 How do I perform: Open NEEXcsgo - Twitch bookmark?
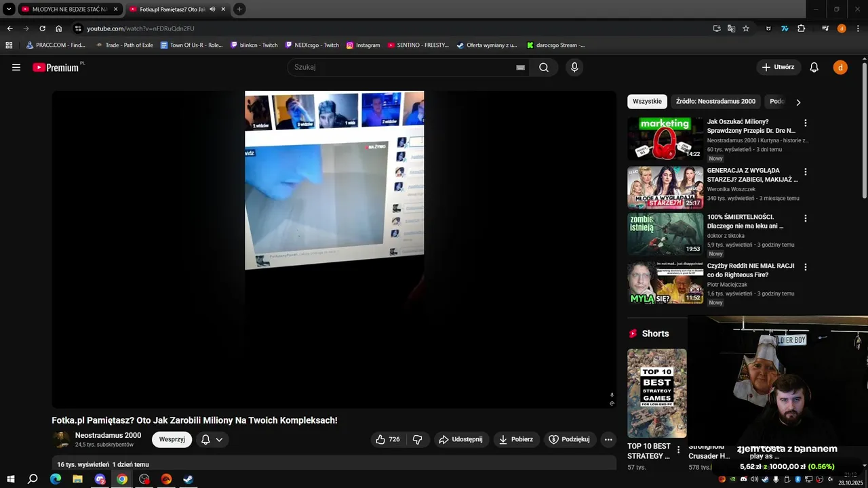[312, 45]
